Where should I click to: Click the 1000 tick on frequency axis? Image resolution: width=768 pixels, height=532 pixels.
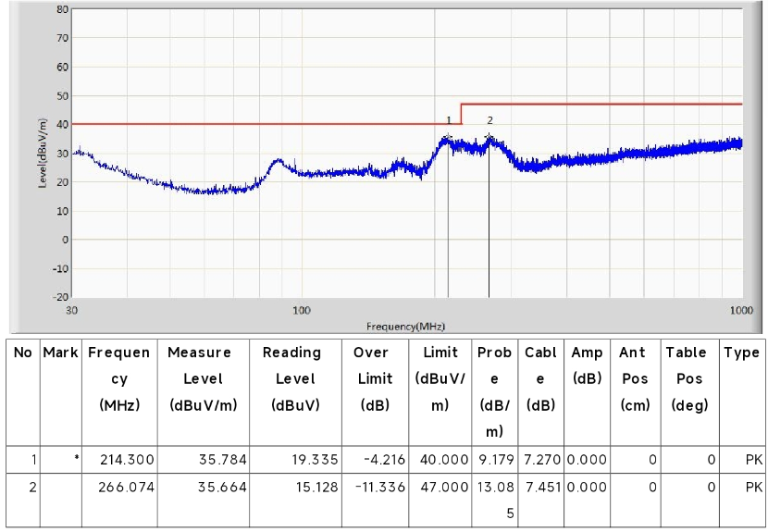(x=741, y=310)
